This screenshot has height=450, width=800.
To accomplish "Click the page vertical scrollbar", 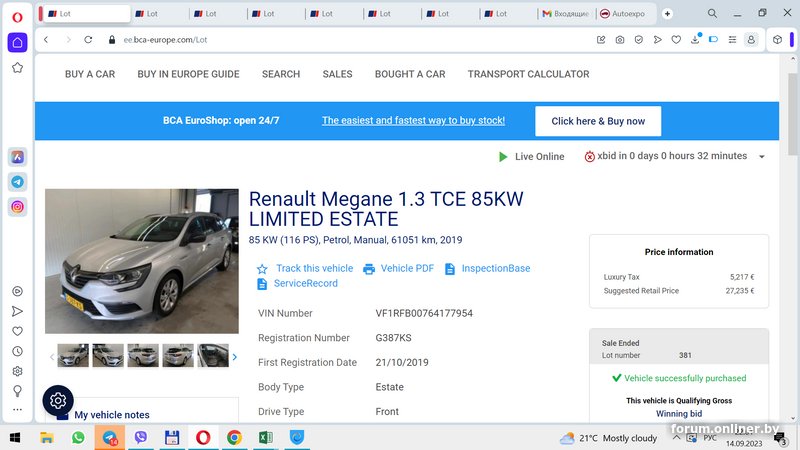I will [x=792, y=115].
